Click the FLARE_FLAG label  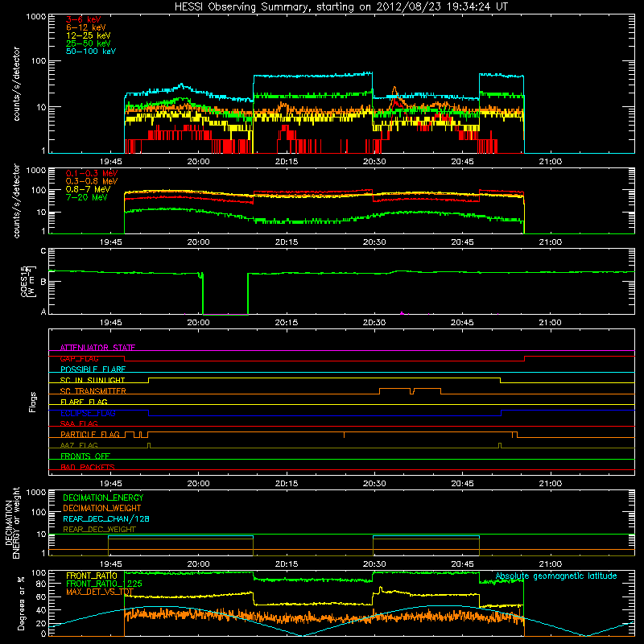tap(84, 402)
